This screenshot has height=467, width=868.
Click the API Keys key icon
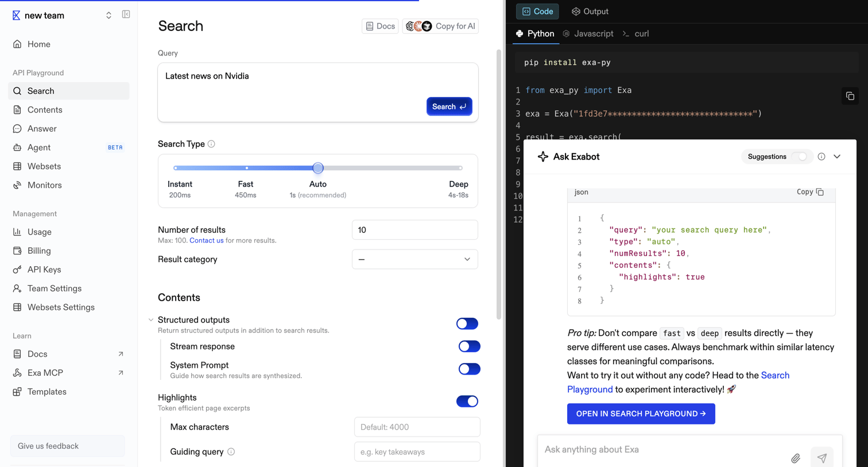[17, 270]
